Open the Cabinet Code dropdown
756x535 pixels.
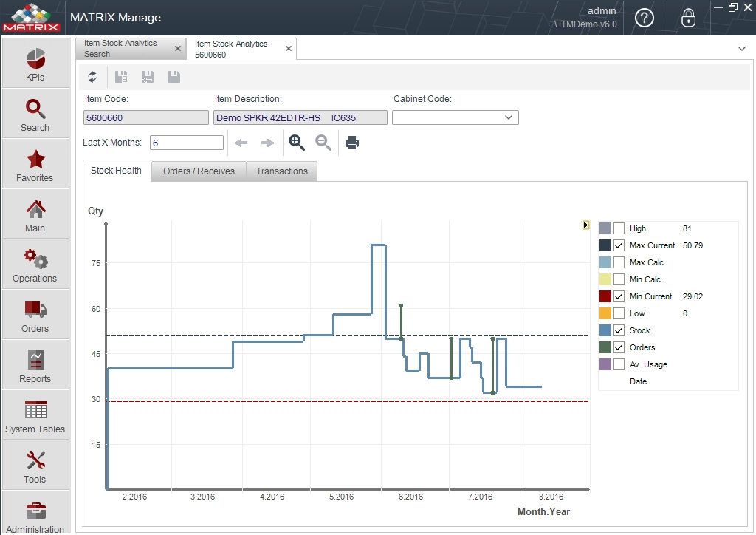click(x=455, y=117)
